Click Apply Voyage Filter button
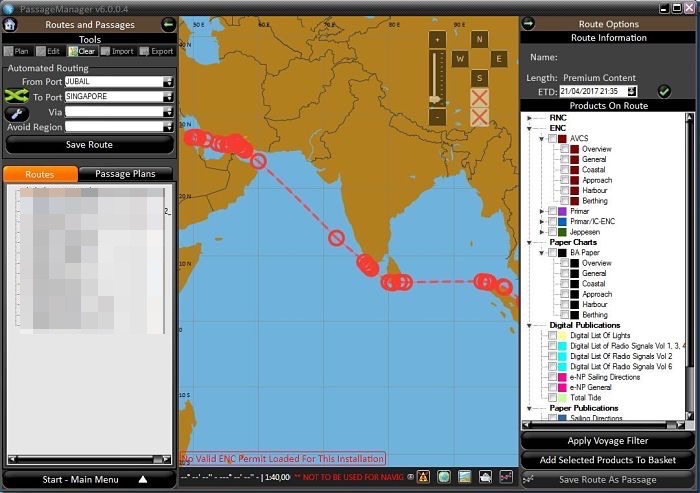The width and height of the screenshot is (700, 493). tap(608, 441)
